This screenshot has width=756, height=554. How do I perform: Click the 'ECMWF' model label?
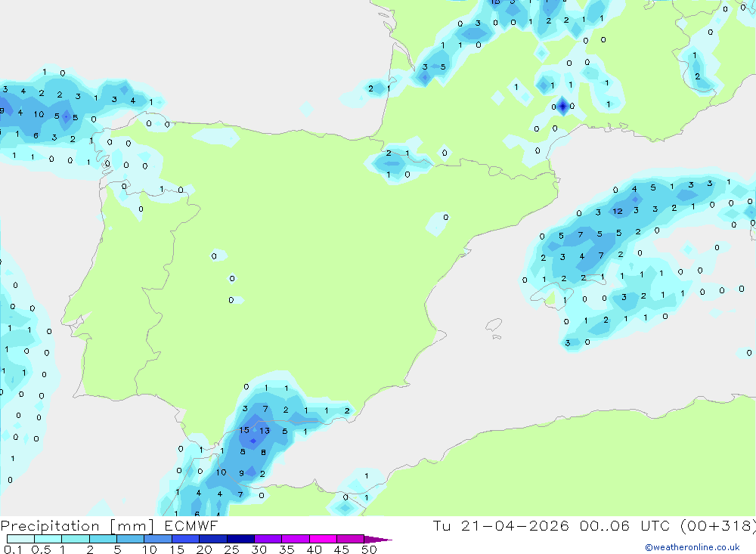tap(191, 526)
